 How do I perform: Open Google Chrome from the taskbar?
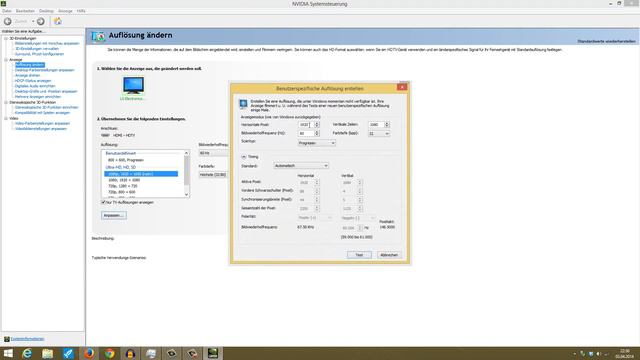click(109, 353)
